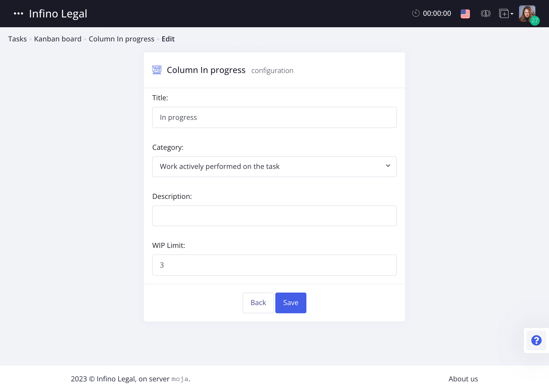Click the Back button
Image resolution: width=549 pixels, height=392 pixels.
[258, 303]
